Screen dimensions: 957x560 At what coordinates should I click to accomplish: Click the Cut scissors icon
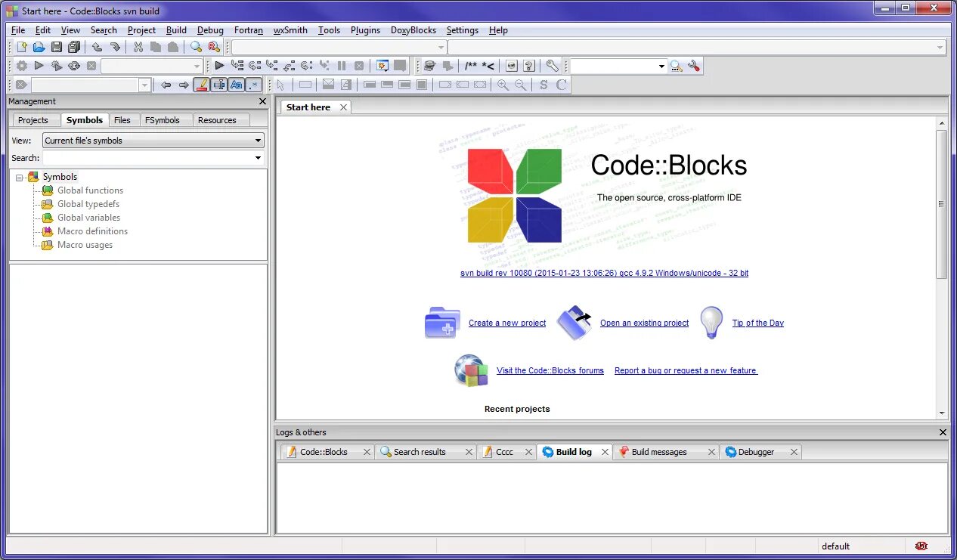coord(138,47)
